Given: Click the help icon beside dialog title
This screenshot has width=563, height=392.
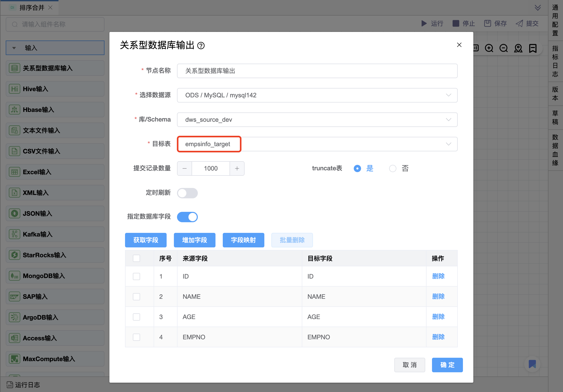Looking at the screenshot, I should click(201, 46).
